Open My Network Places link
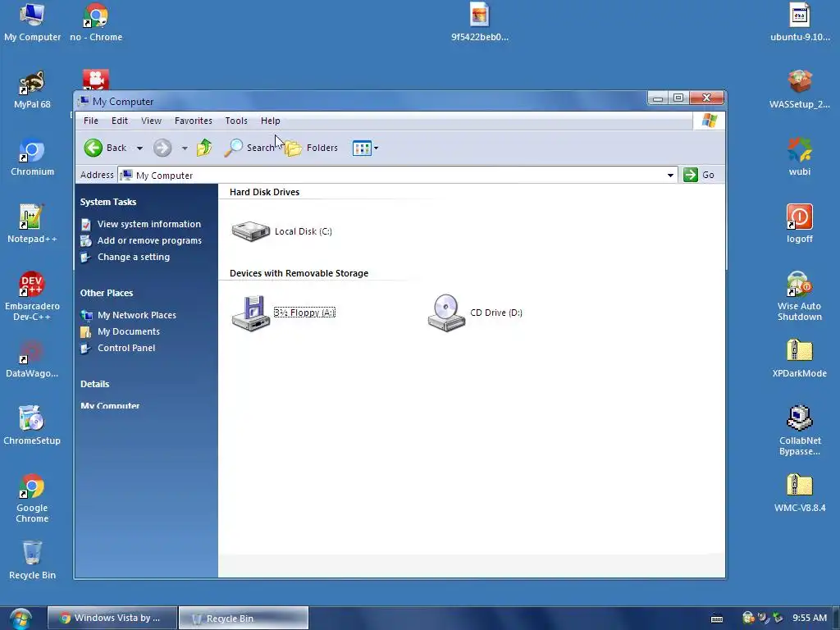Screen dimensions: 840x630 [x=137, y=315]
